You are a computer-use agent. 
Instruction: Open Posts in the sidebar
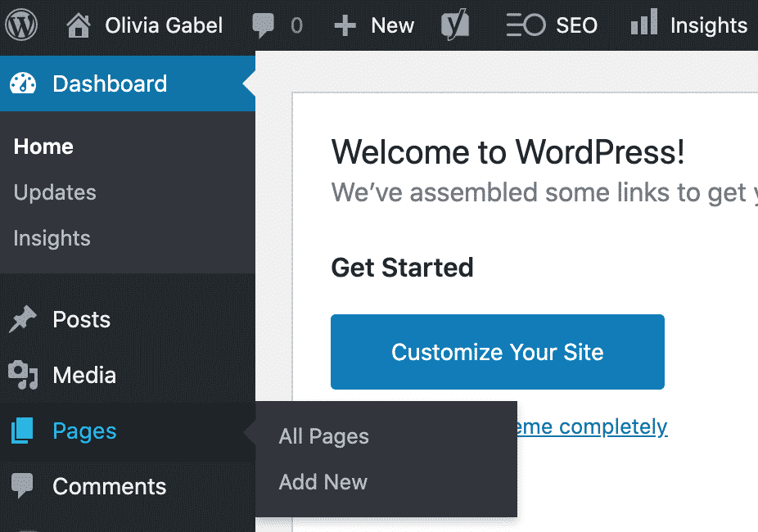point(81,319)
